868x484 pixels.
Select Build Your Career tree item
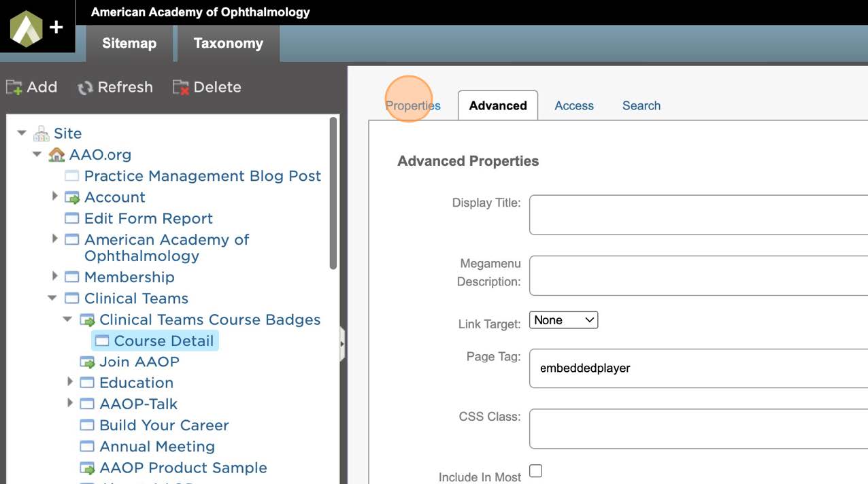click(164, 425)
